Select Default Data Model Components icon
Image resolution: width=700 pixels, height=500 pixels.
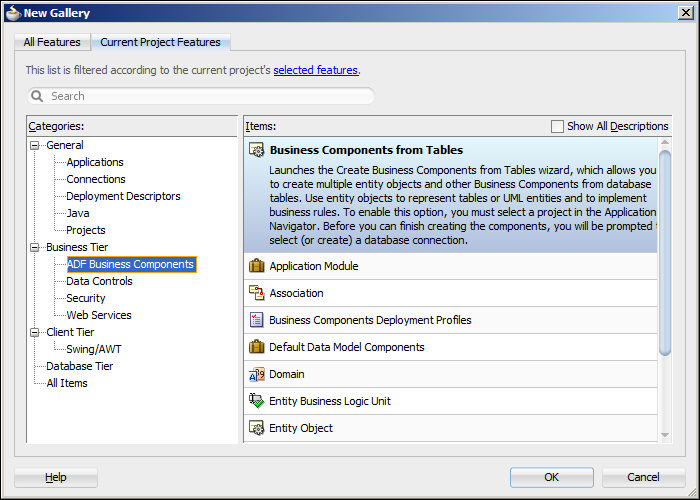click(x=256, y=348)
